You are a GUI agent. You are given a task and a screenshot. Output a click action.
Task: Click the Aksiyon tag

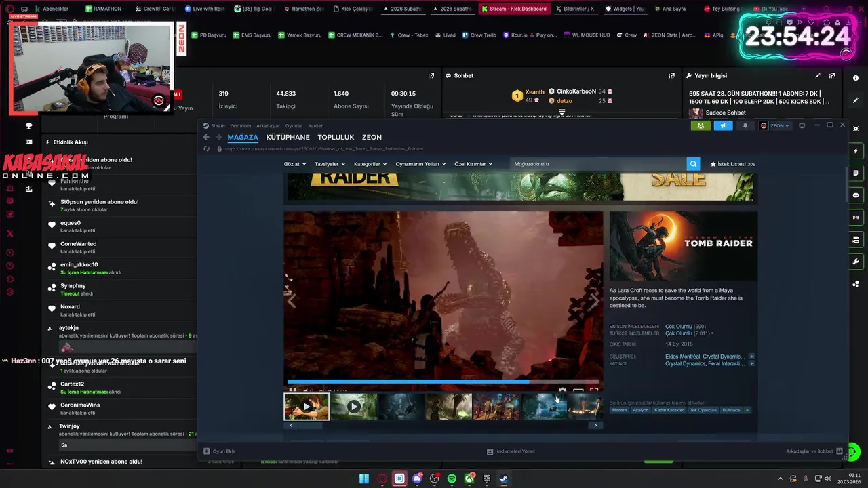[641, 410]
